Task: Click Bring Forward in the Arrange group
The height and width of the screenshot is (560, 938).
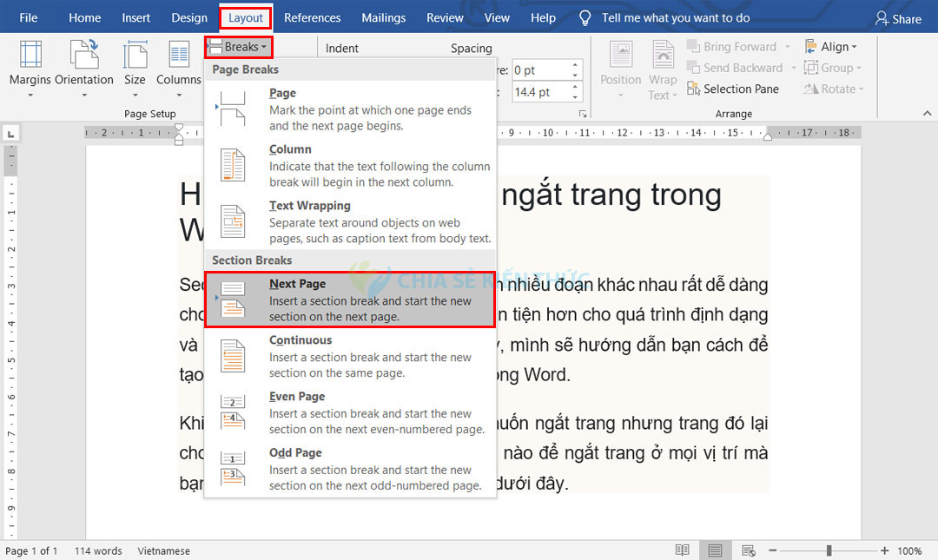Action: (x=737, y=46)
